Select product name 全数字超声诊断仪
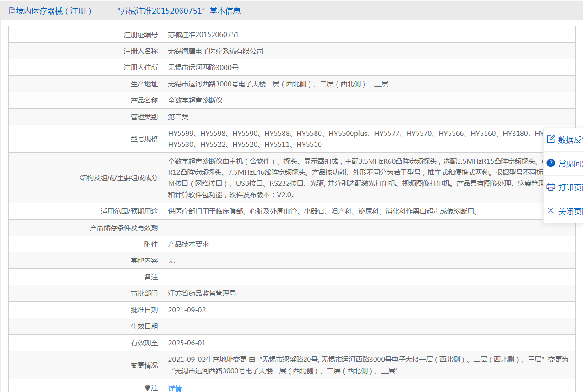Viewport: 583px width, 392px height. [195, 100]
